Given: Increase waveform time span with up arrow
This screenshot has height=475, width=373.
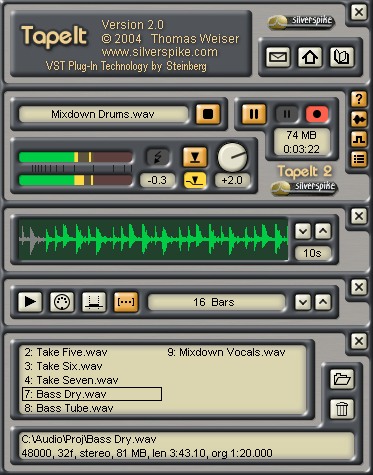Looking at the screenshot, I should point(323,231).
